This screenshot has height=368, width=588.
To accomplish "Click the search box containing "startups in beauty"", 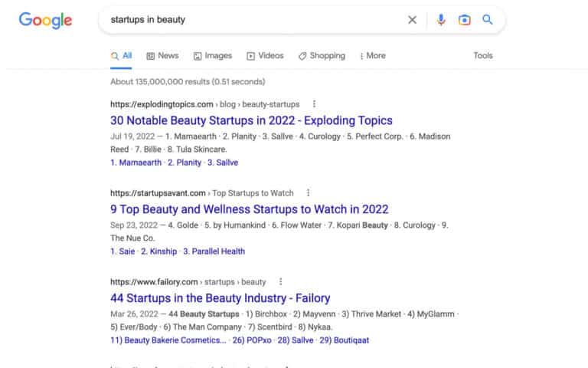I will tap(253, 20).
